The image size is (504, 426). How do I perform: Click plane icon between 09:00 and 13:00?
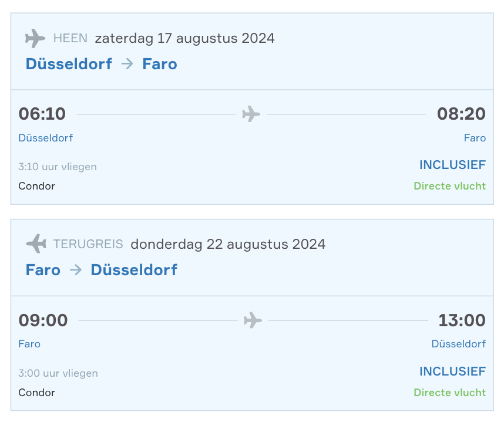253,320
